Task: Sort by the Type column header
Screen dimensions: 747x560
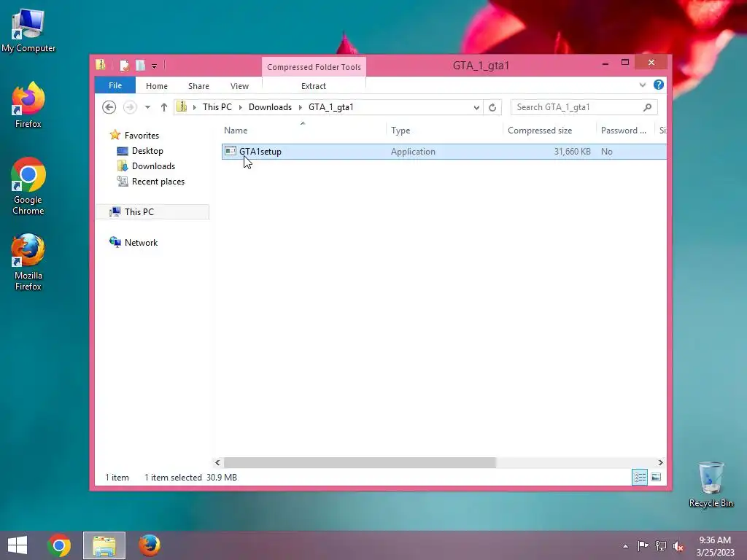Action: [444, 131]
